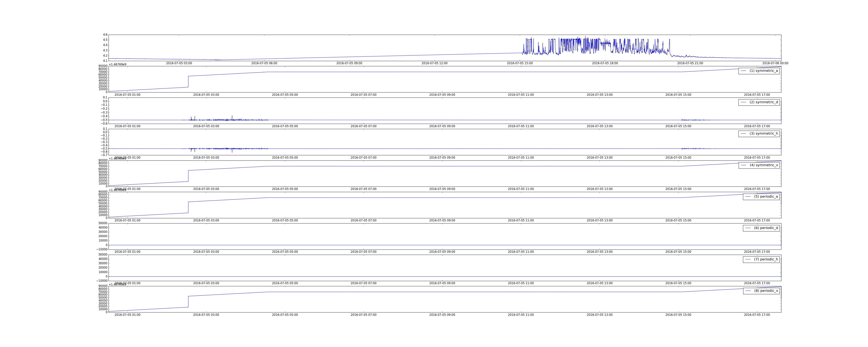
Task: Click the 40000 y-axis value on symmetric_a plot
Action: click(103, 81)
